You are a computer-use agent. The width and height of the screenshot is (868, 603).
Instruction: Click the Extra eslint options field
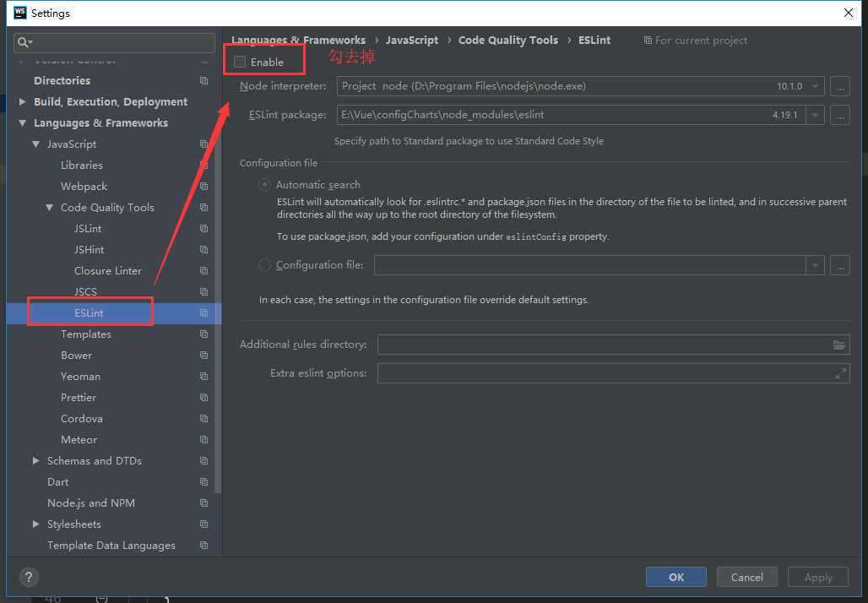[613, 374]
